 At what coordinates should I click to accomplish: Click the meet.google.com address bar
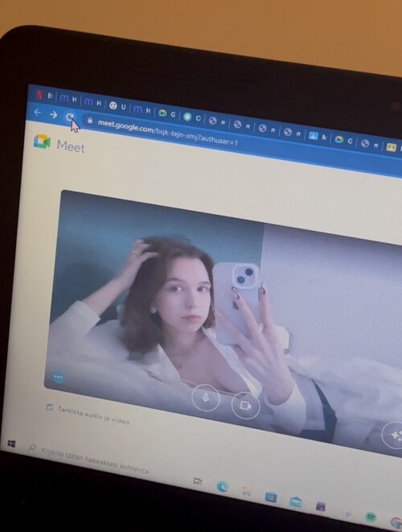[167, 132]
